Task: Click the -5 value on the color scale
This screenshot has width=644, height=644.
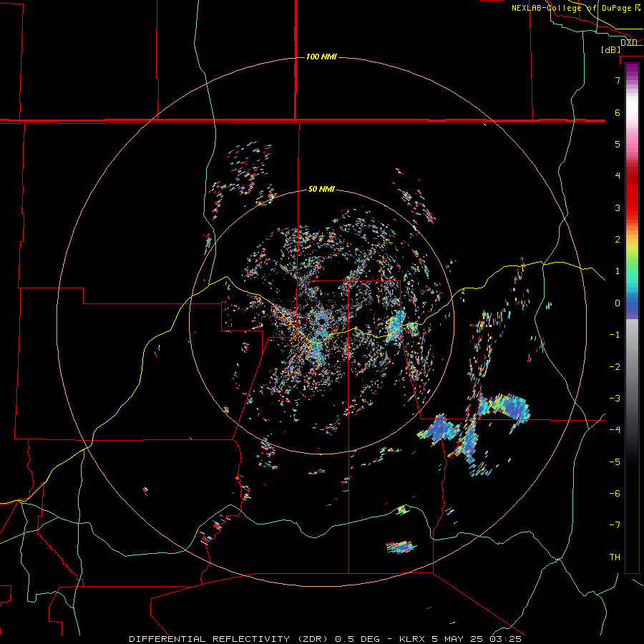Action: (x=615, y=462)
